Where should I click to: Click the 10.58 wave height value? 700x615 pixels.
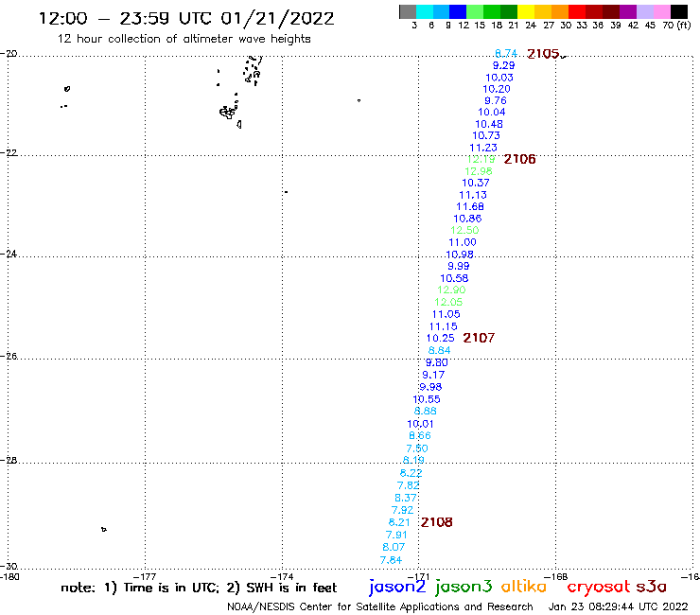pyautogui.click(x=454, y=278)
